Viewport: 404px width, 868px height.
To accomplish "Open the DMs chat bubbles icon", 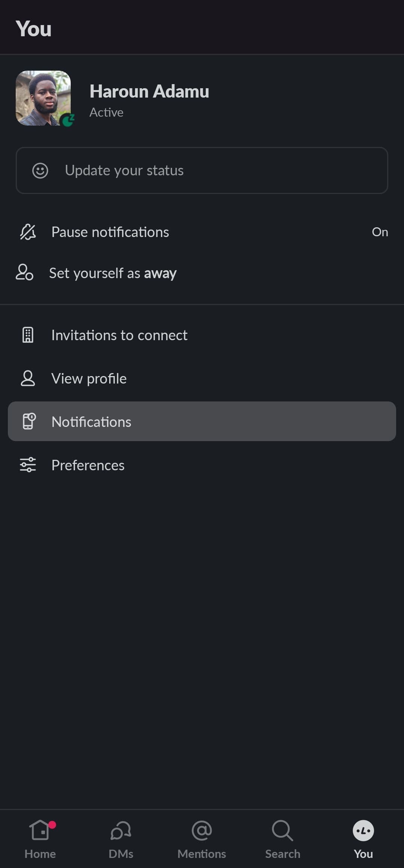I will (121, 831).
